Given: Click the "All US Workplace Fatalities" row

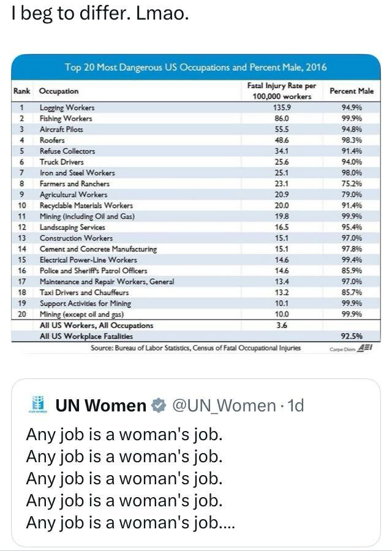Looking at the screenshot, I should pos(86,336).
